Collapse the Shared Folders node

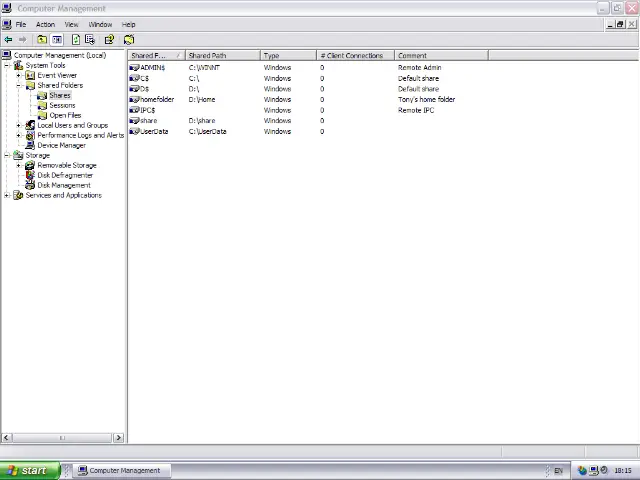tap(18, 85)
